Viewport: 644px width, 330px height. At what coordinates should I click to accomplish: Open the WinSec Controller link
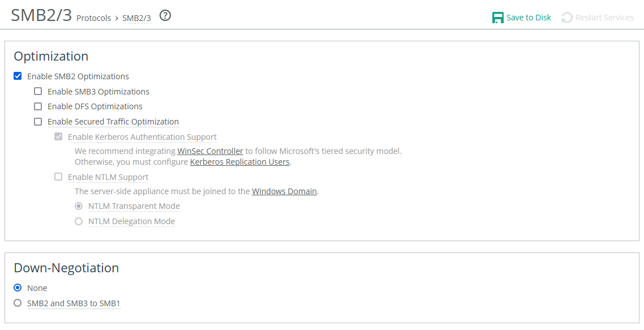[x=210, y=151]
